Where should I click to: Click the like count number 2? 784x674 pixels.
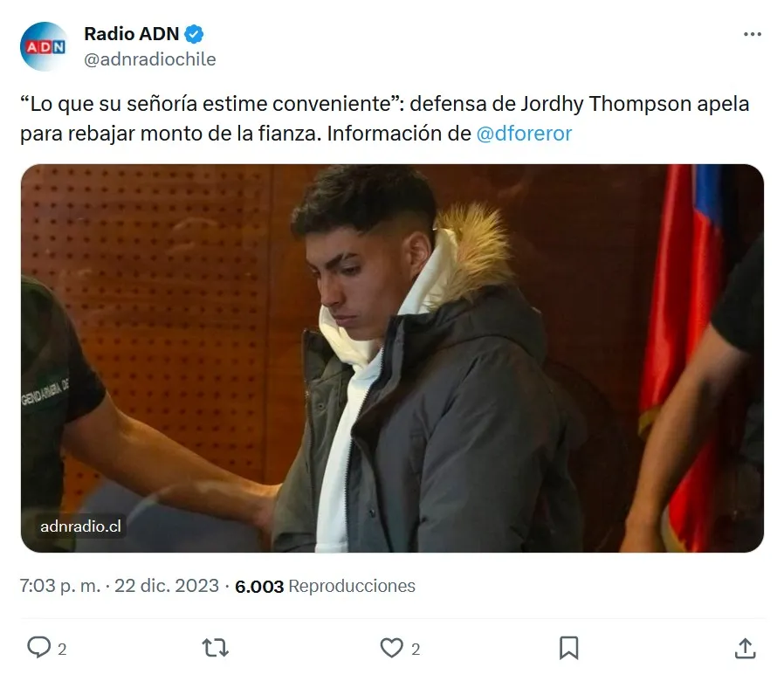tap(416, 649)
